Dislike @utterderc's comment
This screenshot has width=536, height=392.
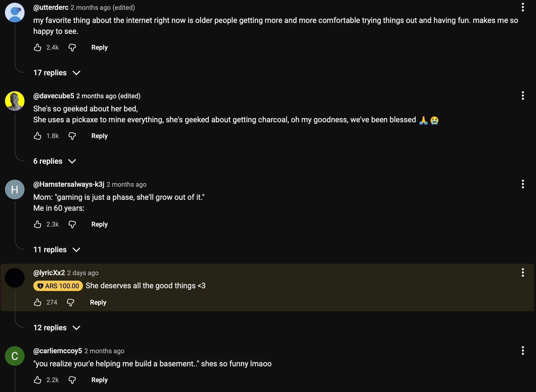[x=72, y=47]
